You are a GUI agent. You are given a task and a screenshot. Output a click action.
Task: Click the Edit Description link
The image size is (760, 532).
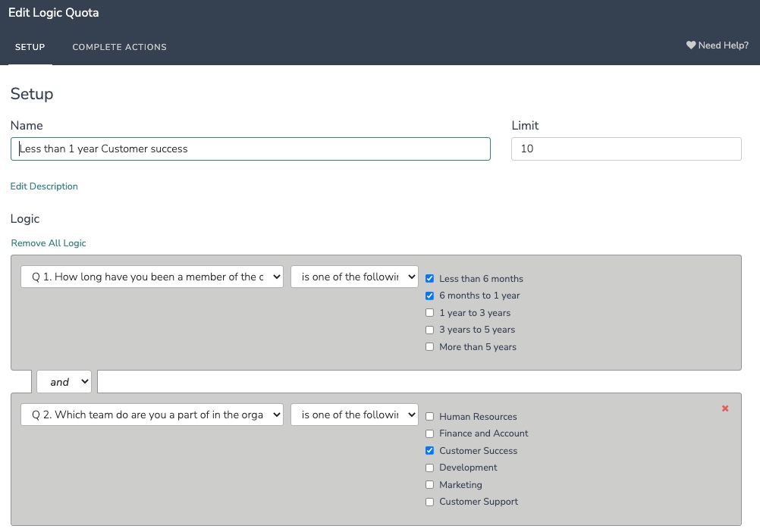[44, 186]
